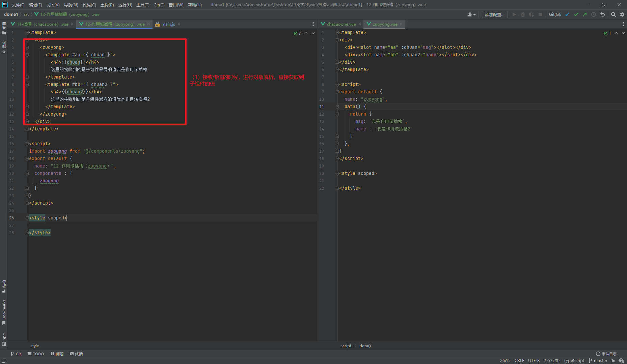This screenshot has width=627, height=364.
Task: Toggle tool window bars icon at bottom-left corner
Action: point(4,361)
